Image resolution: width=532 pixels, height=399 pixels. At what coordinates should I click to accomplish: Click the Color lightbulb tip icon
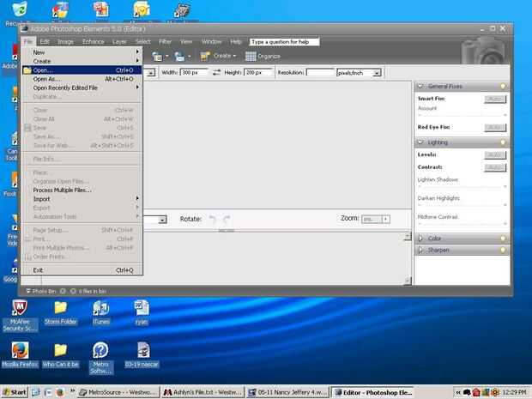click(x=503, y=239)
